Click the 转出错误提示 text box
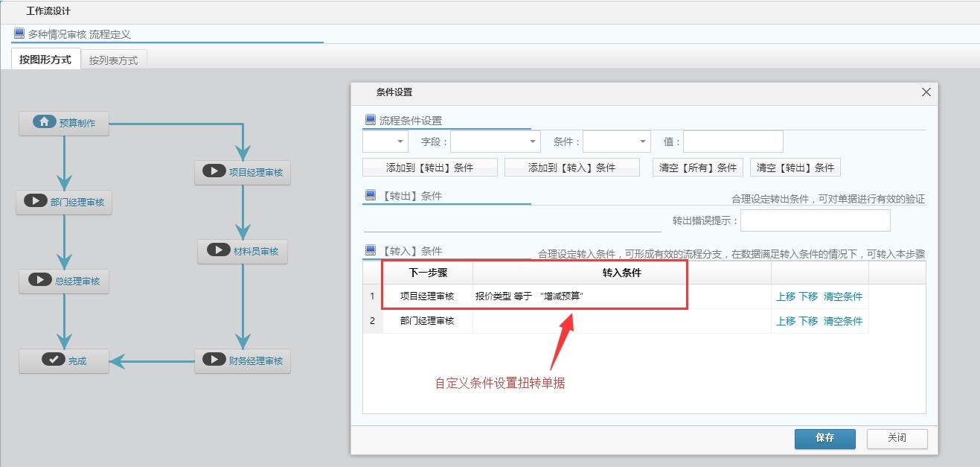 [815, 220]
